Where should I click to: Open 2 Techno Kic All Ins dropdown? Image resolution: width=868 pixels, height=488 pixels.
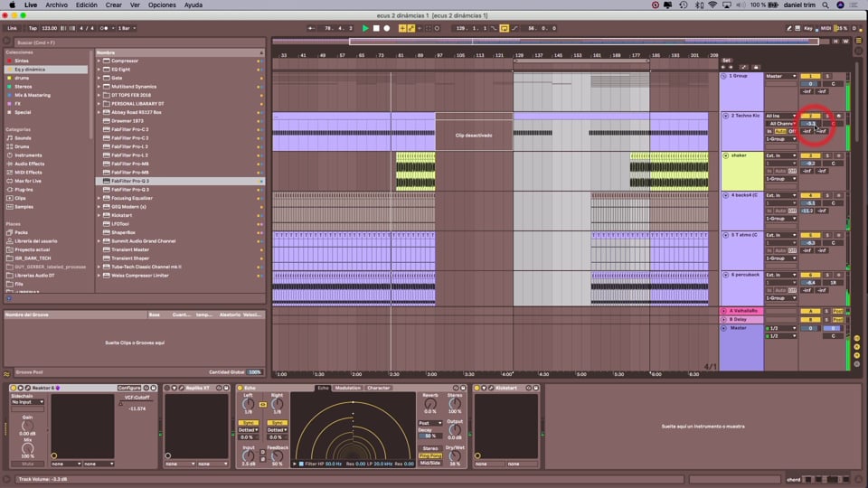780,116
